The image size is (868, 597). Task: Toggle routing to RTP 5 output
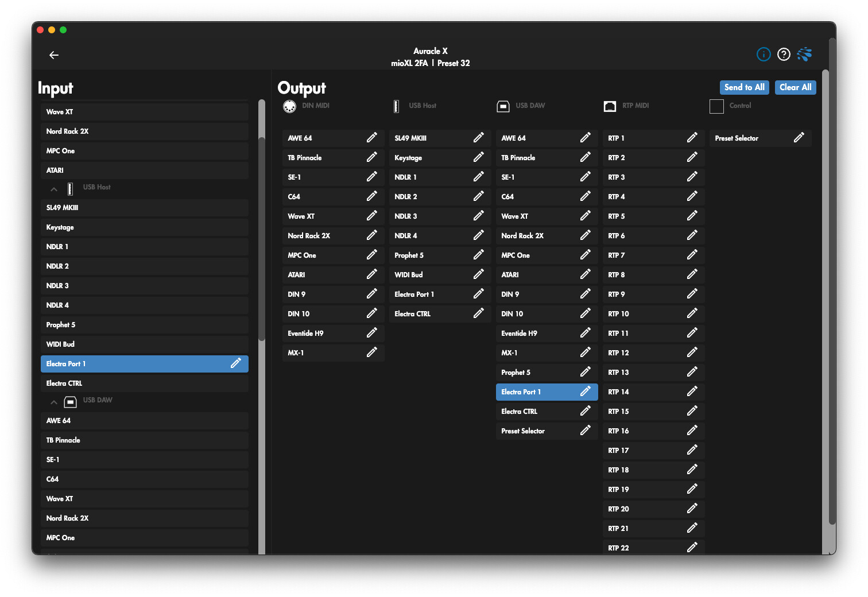653,216
